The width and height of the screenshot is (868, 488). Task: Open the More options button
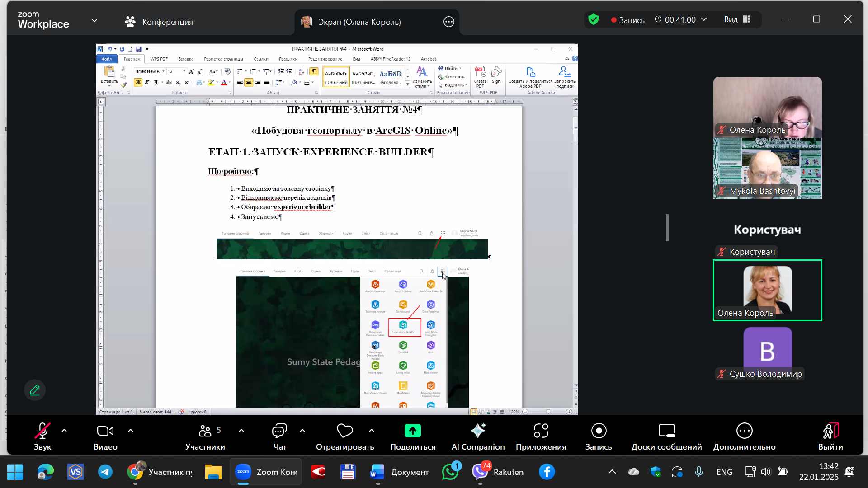point(744,431)
